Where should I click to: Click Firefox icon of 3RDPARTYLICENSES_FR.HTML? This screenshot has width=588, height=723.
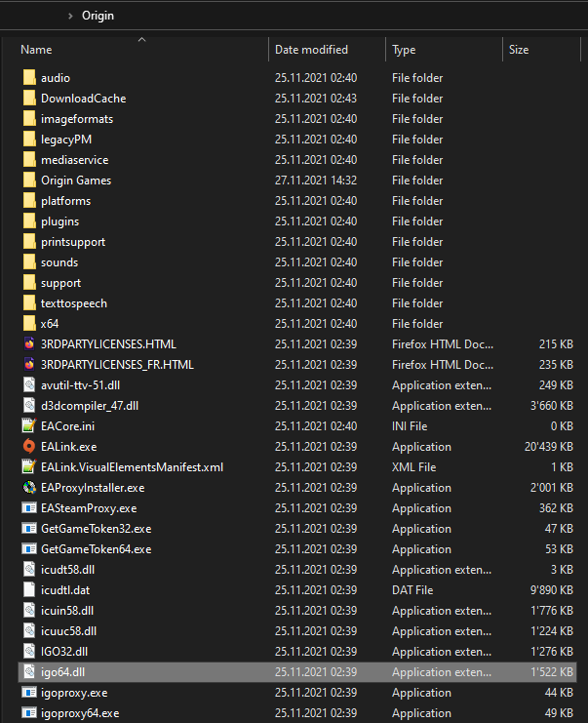29,364
